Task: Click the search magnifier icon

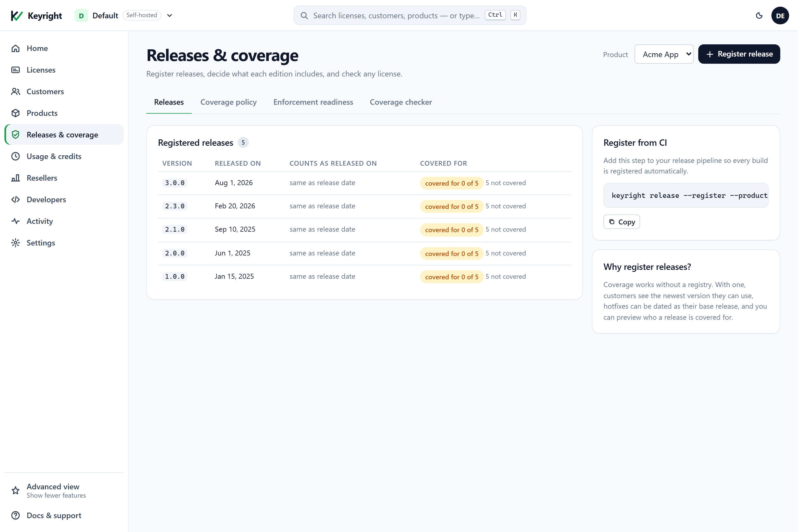Action: 304,16
